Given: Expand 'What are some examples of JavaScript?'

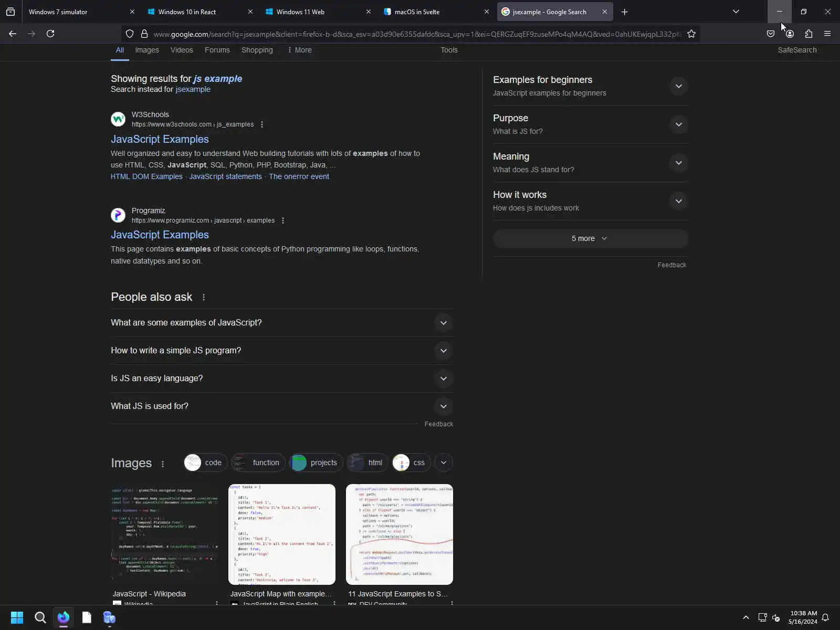Looking at the screenshot, I should pyautogui.click(x=282, y=323).
